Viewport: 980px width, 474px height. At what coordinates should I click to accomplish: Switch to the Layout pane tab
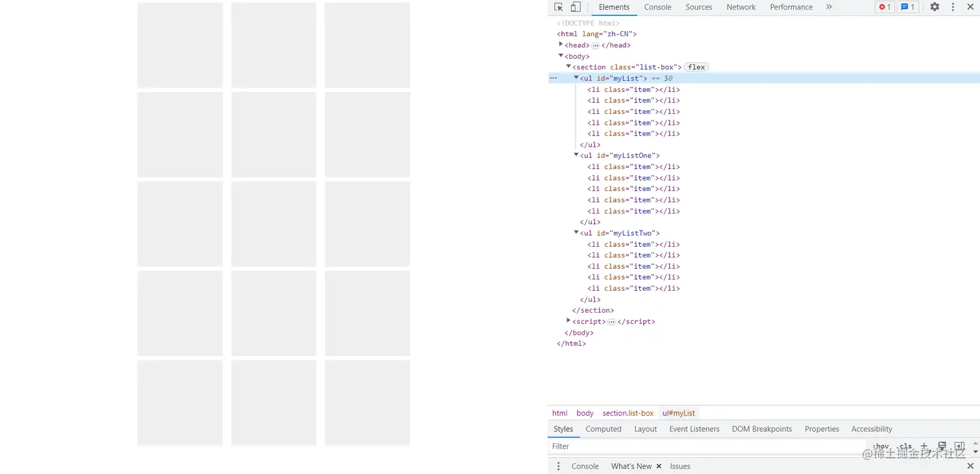click(645, 429)
